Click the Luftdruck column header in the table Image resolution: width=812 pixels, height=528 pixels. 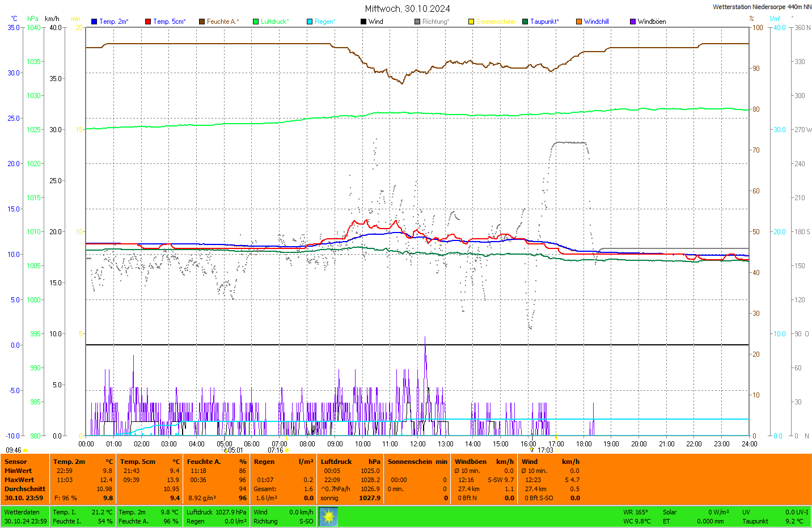coord(336,462)
